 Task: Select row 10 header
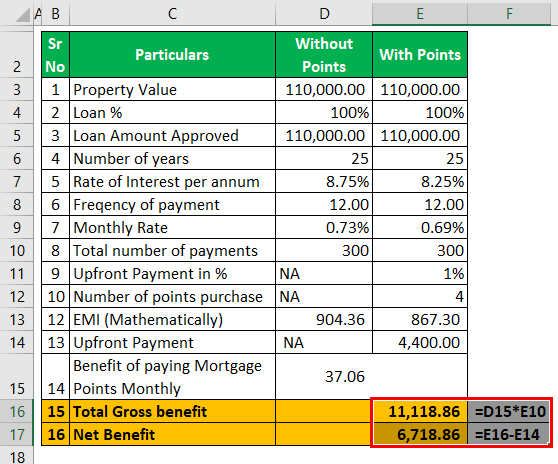coord(17,251)
